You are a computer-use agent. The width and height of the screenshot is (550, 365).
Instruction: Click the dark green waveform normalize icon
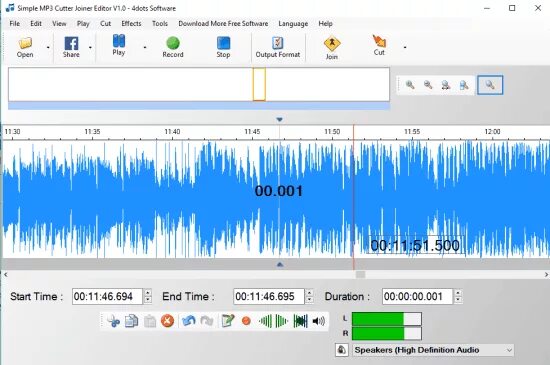point(301,321)
